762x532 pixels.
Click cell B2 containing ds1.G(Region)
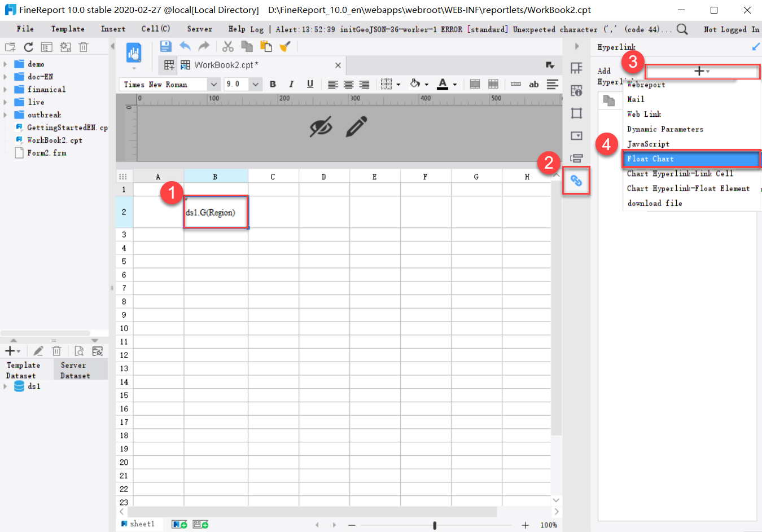tap(215, 212)
